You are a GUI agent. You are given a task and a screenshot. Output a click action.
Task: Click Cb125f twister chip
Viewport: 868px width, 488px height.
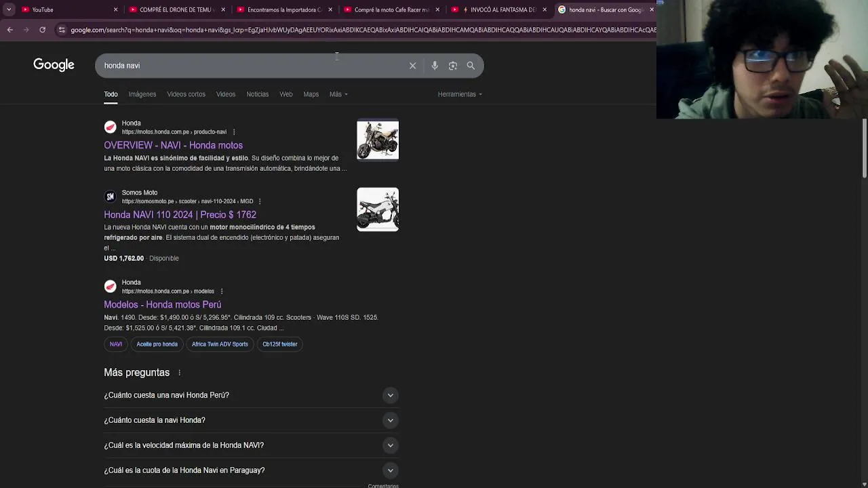(x=280, y=344)
